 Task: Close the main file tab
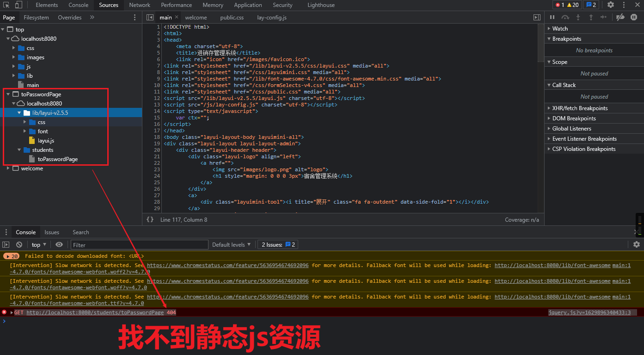click(x=176, y=17)
